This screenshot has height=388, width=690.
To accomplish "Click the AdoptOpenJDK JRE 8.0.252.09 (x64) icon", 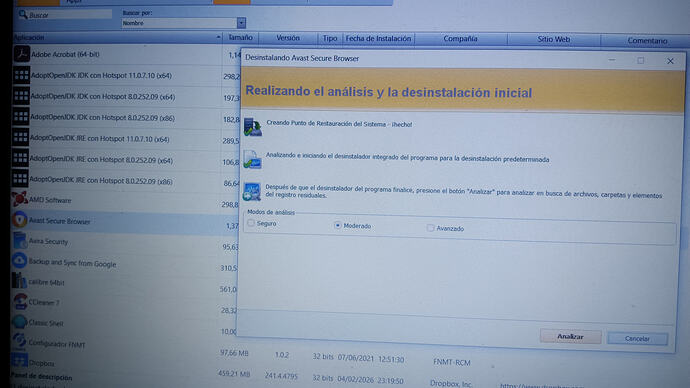I will [x=20, y=158].
